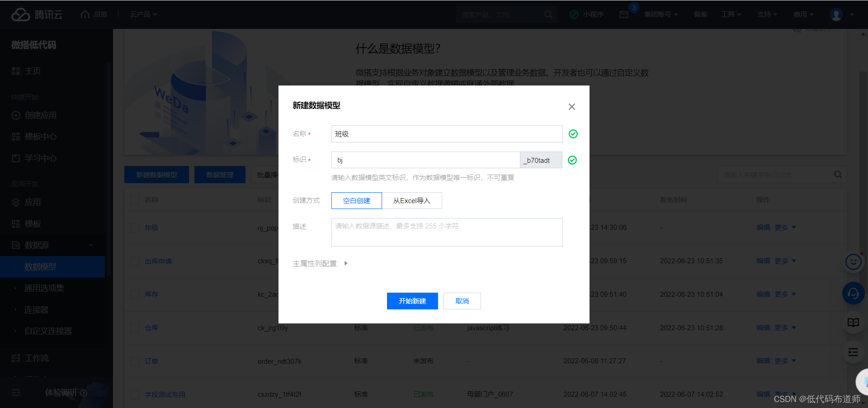Click into the 标识 input field
The height and width of the screenshot is (408, 868).
(x=426, y=160)
